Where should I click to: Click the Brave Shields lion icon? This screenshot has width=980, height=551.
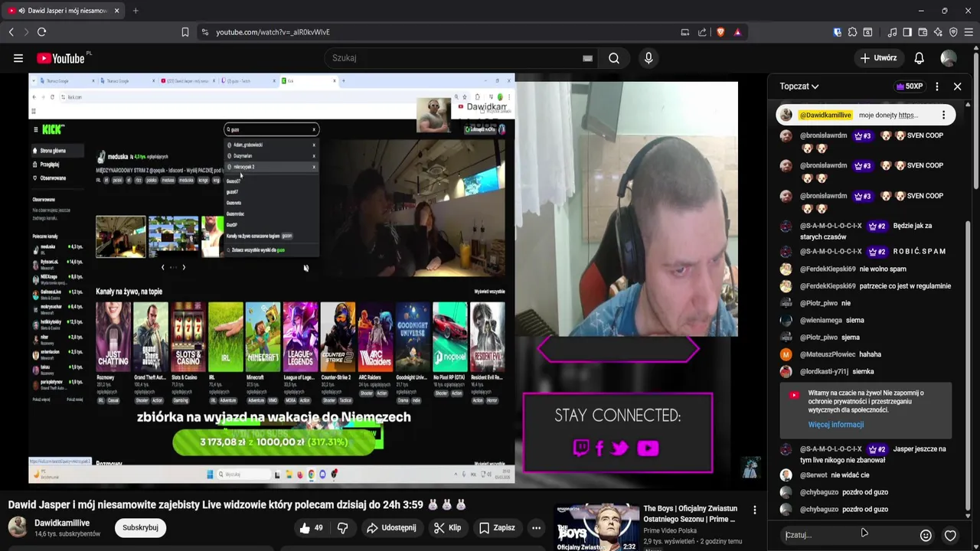720,32
